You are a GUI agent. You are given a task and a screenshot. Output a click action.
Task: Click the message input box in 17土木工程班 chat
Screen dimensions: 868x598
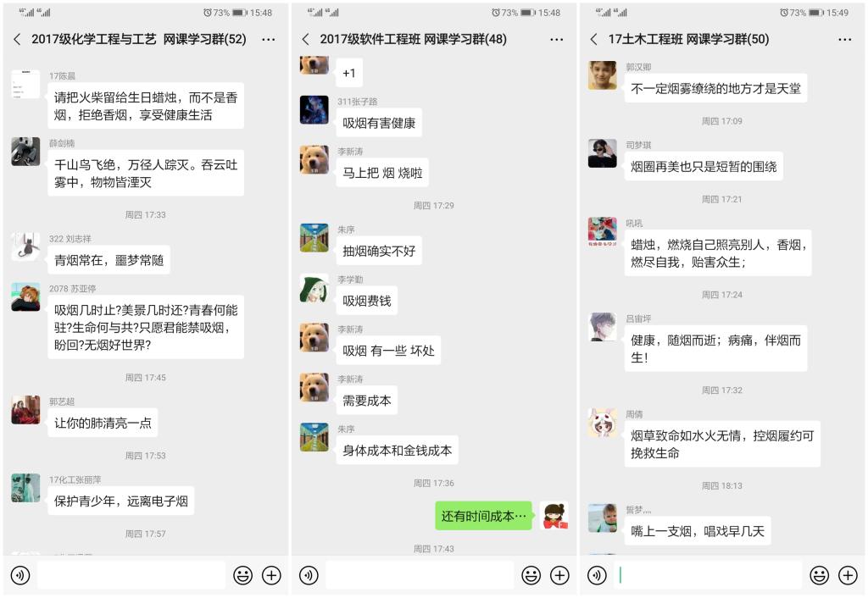click(x=708, y=575)
